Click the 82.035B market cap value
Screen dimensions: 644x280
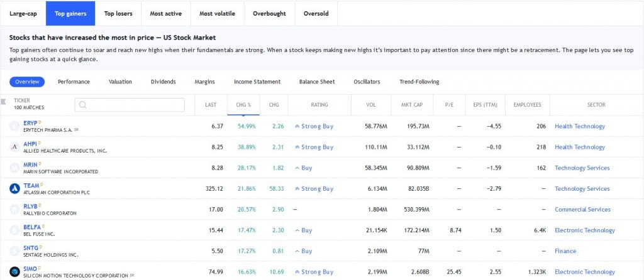point(418,188)
